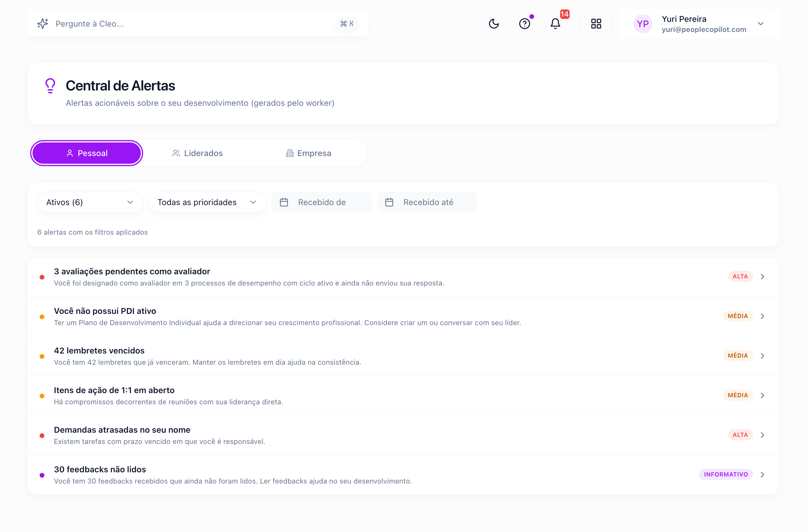The image size is (808, 532).
Task: Open the Ativos (6) status dropdown
Action: point(90,202)
